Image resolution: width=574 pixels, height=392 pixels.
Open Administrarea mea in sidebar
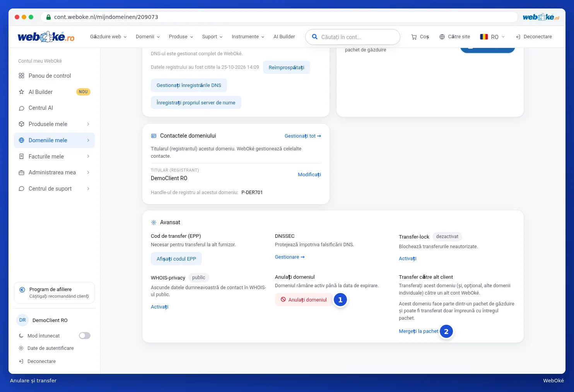click(54, 172)
